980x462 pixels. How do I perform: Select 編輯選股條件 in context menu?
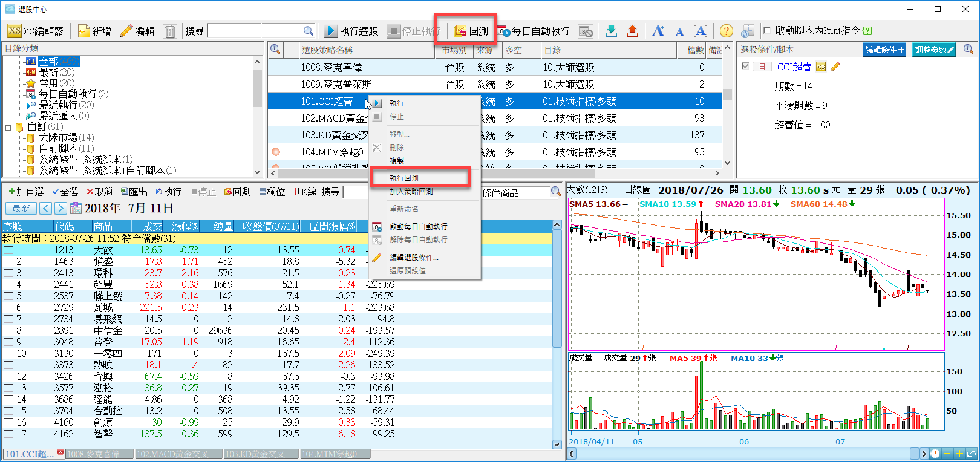coord(414,258)
